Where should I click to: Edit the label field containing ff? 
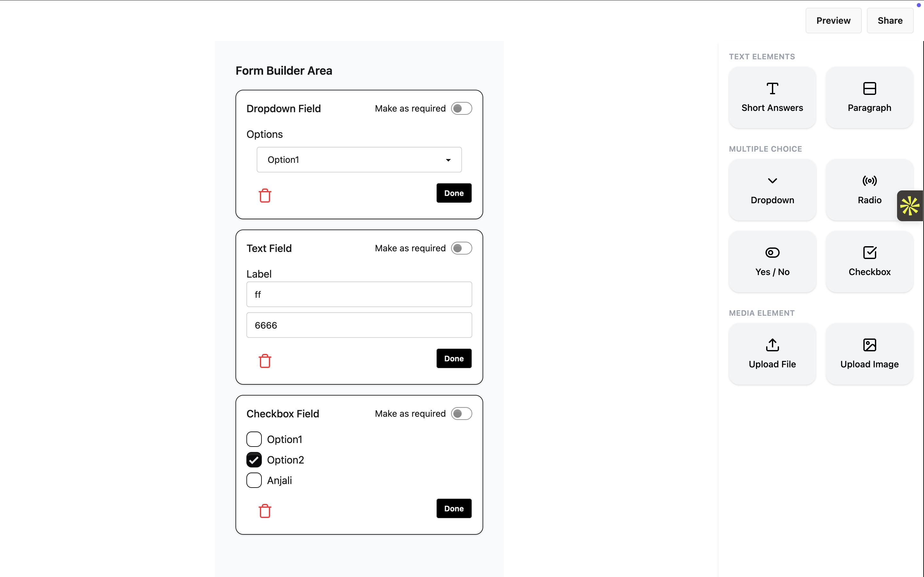click(x=358, y=294)
